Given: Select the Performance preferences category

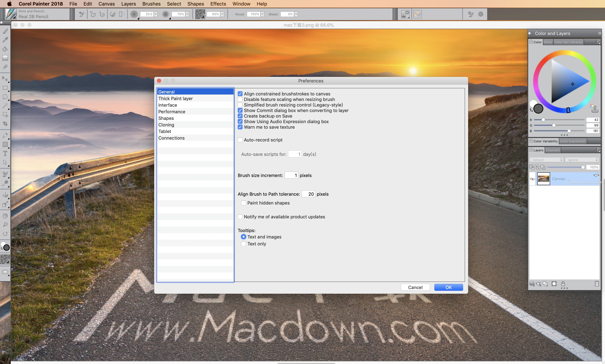Looking at the screenshot, I should point(195,112).
